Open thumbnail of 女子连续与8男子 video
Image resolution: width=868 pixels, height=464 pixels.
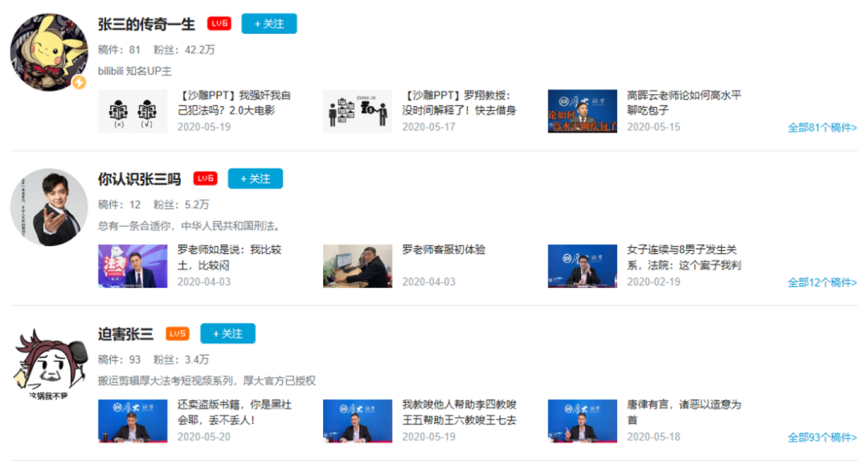click(583, 266)
